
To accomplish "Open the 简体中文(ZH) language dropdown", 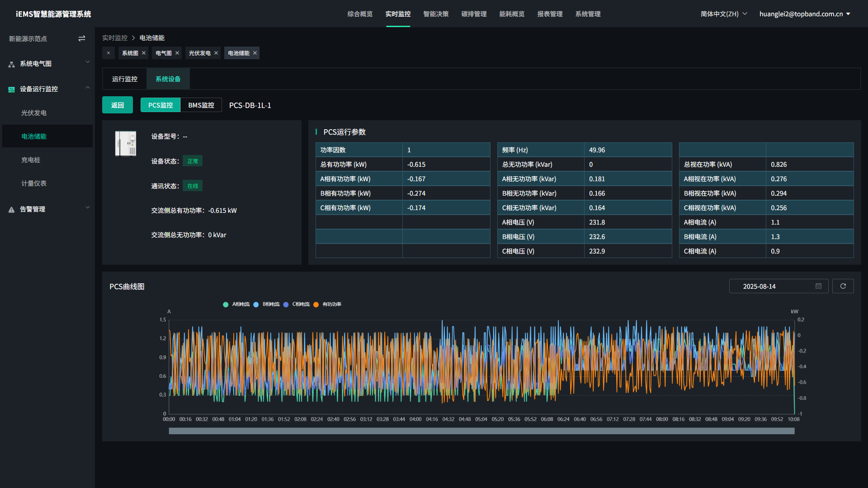I will pyautogui.click(x=723, y=14).
